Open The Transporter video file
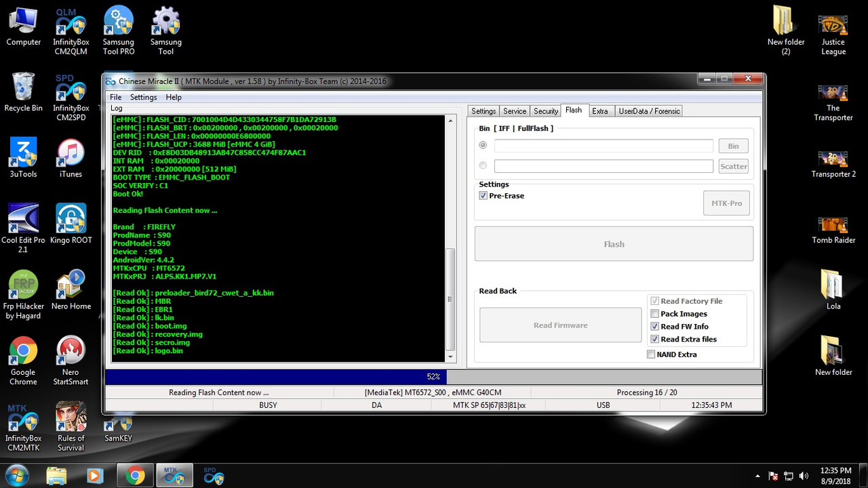The width and height of the screenshot is (868, 488). point(833,102)
